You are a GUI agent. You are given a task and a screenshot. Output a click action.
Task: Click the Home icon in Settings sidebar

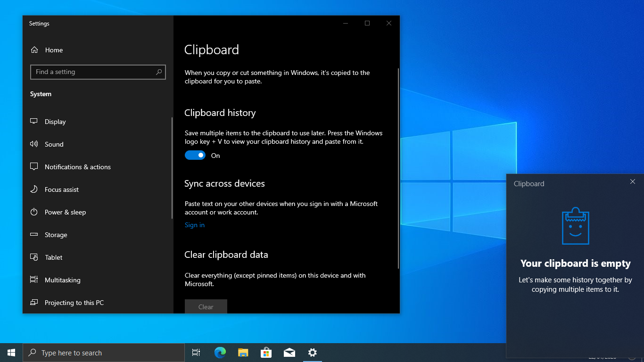[x=34, y=50]
